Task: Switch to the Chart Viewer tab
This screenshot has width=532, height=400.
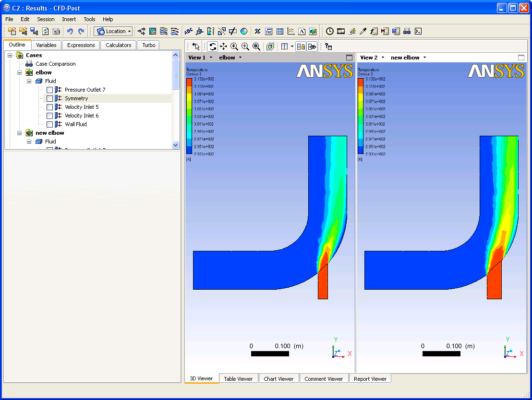Action: click(278, 378)
